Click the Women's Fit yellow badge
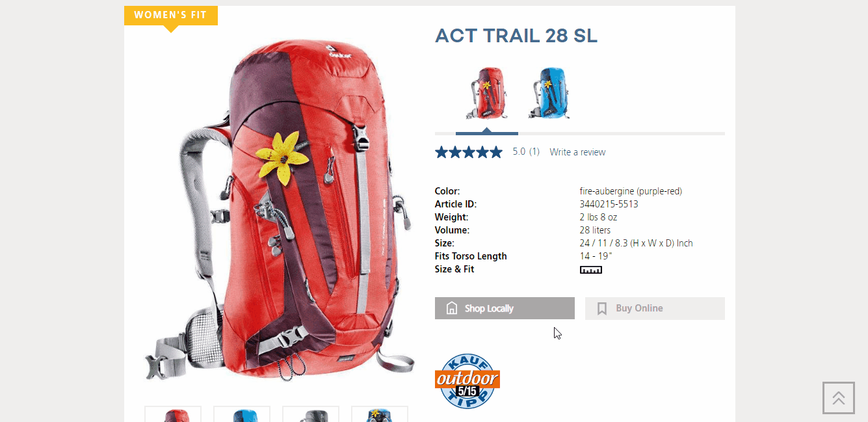This screenshot has height=422, width=868. (x=171, y=16)
